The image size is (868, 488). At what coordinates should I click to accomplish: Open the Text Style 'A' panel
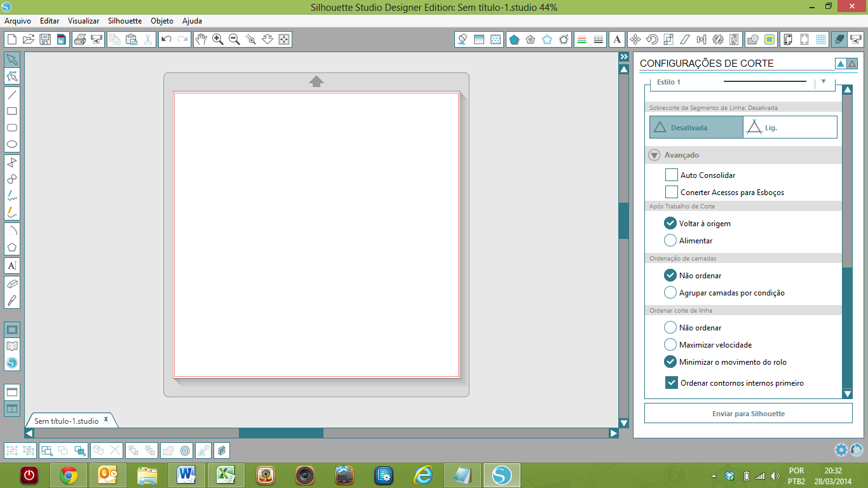pyautogui.click(x=616, y=39)
